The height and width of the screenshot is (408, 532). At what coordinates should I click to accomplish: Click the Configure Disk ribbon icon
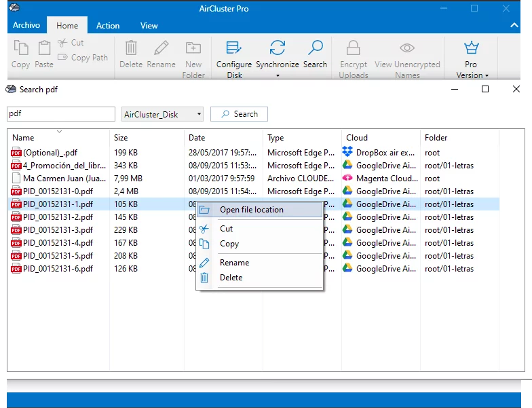(233, 48)
